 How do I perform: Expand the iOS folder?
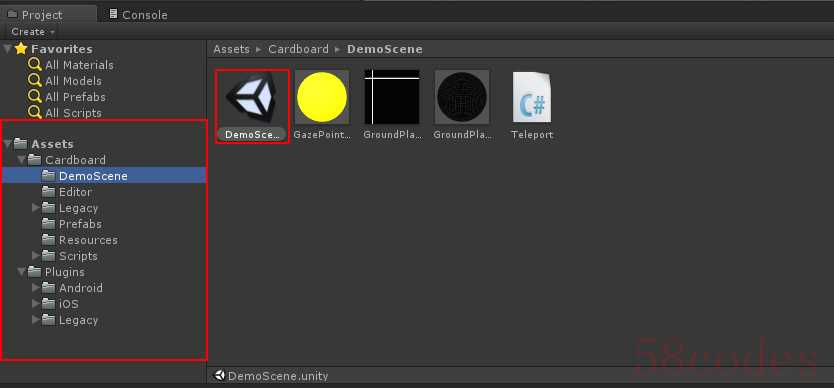[x=36, y=303]
